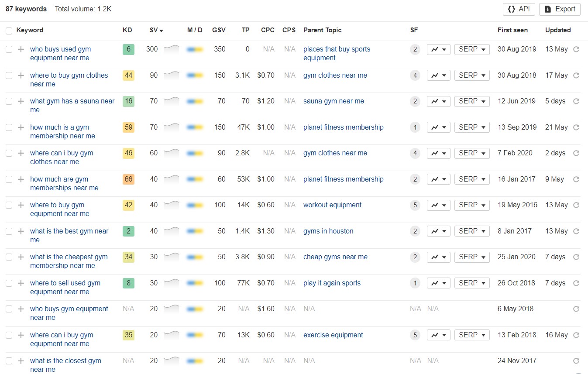Click the plus icon beside 'who buys used gym equipment near me'

[x=21, y=50]
